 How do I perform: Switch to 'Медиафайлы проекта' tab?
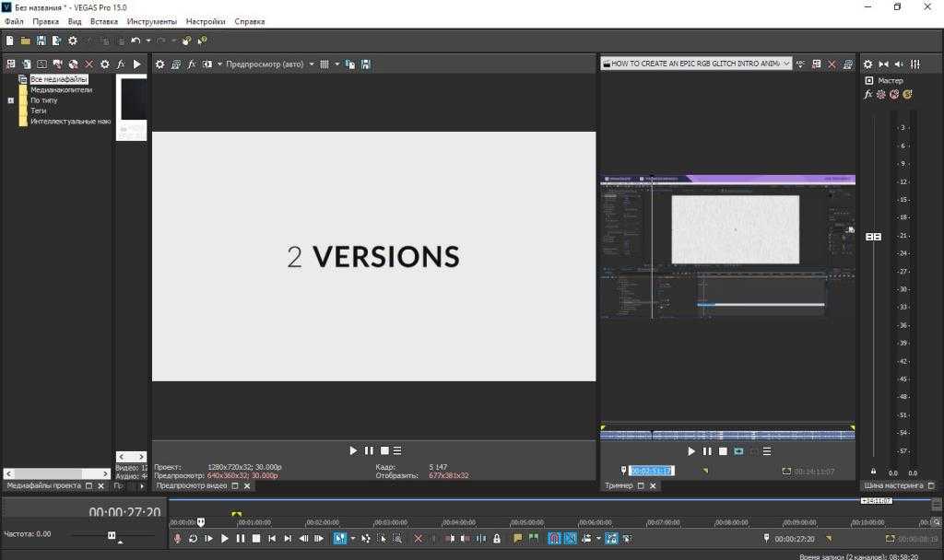(44, 485)
